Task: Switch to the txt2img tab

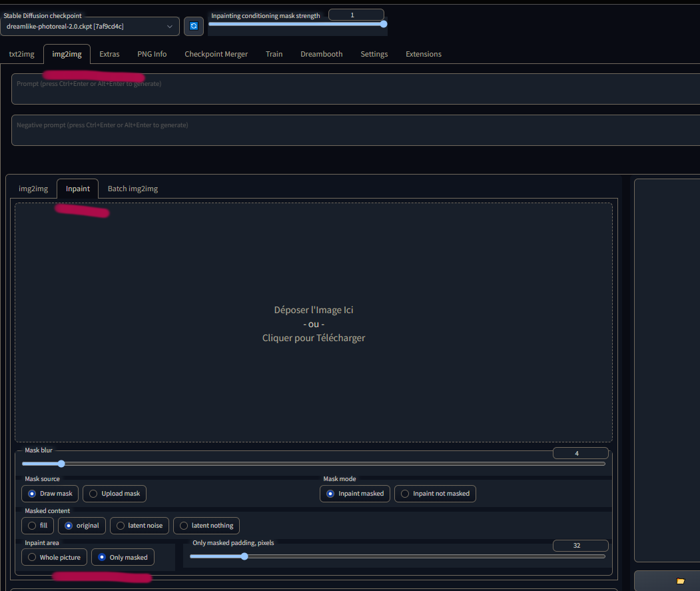Action: 21,54
